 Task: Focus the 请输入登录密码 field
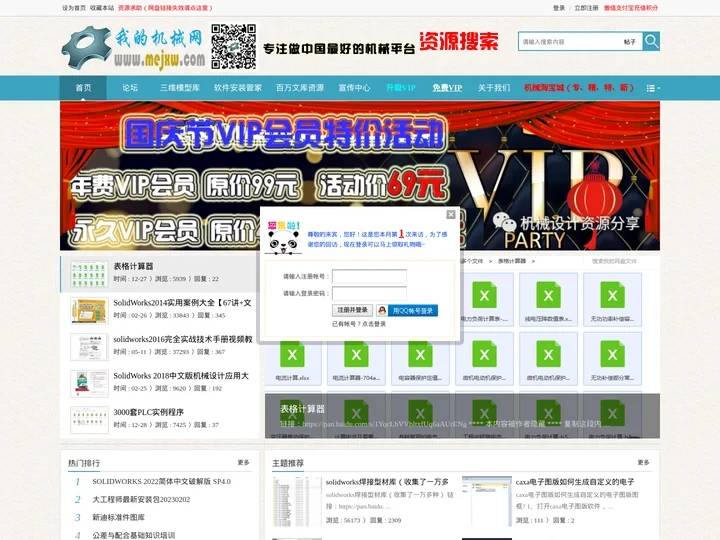pos(369,293)
